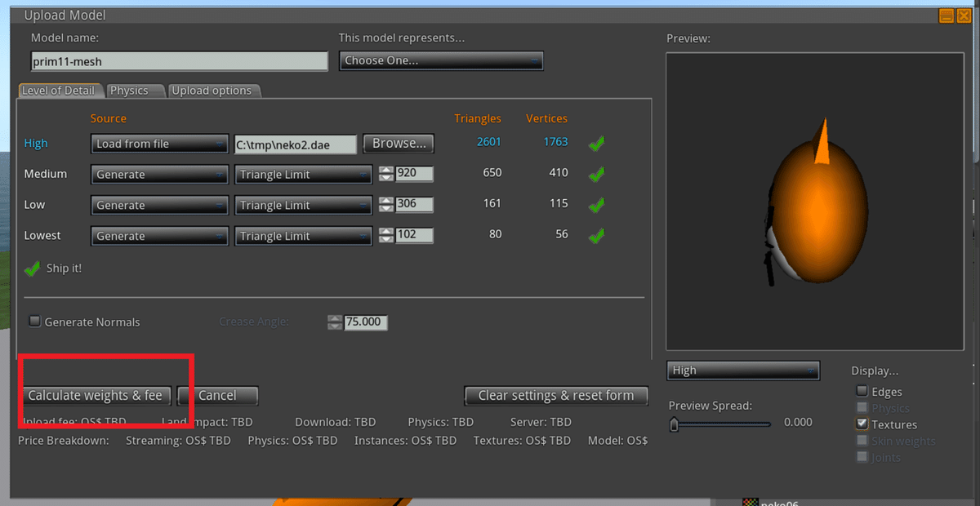980x506 pixels.
Task: Click the file path field C:\tmp\neko2.dae
Action: tap(296, 144)
